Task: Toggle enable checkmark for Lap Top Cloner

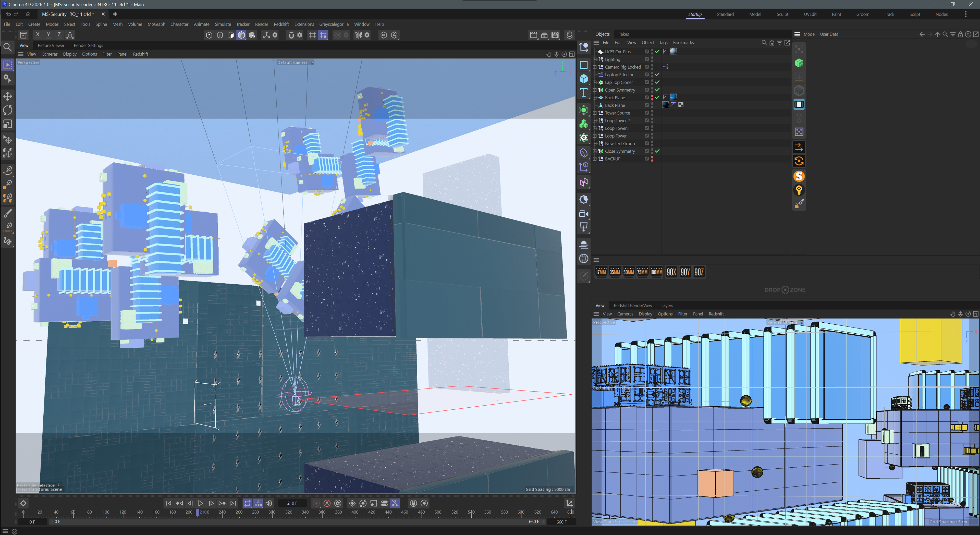Action: 657,82
